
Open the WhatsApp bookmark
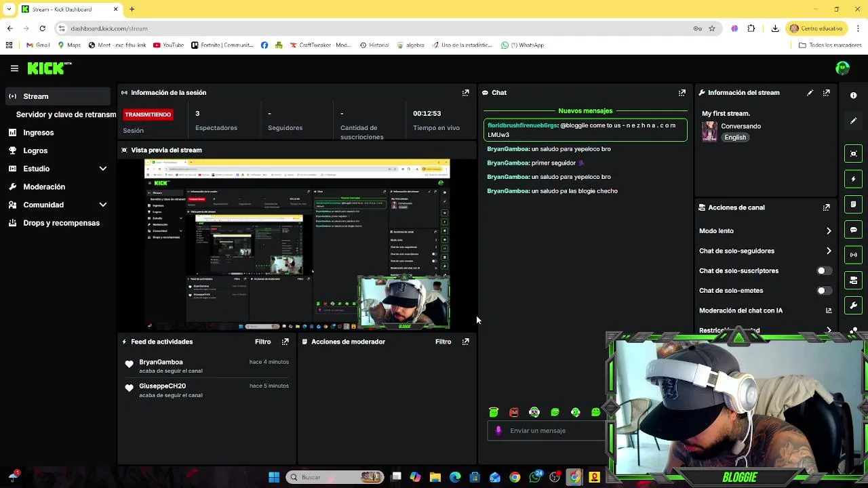pyautogui.click(x=522, y=45)
